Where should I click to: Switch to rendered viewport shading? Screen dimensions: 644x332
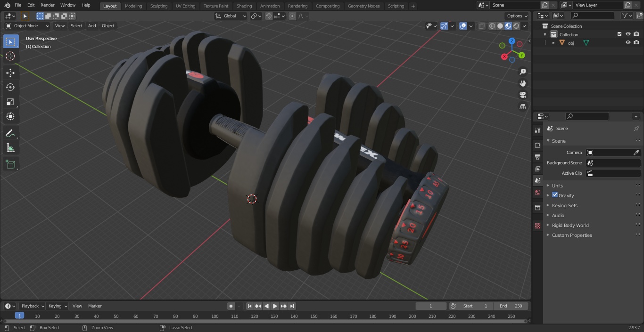coord(516,26)
